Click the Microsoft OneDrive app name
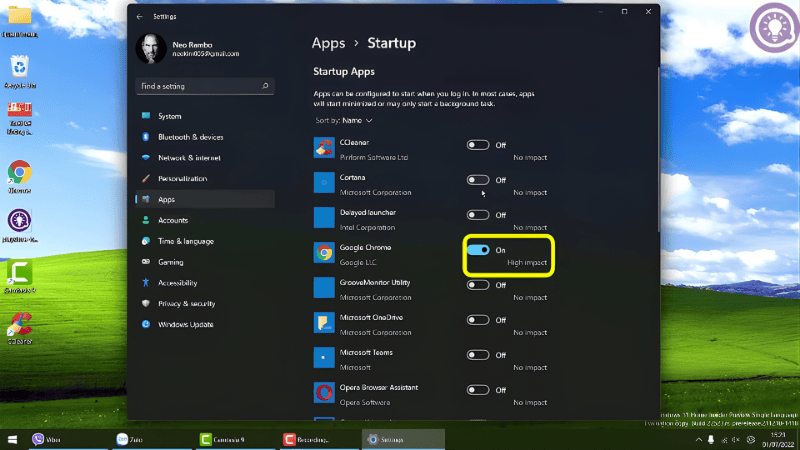This screenshot has height=450, width=800. click(371, 317)
